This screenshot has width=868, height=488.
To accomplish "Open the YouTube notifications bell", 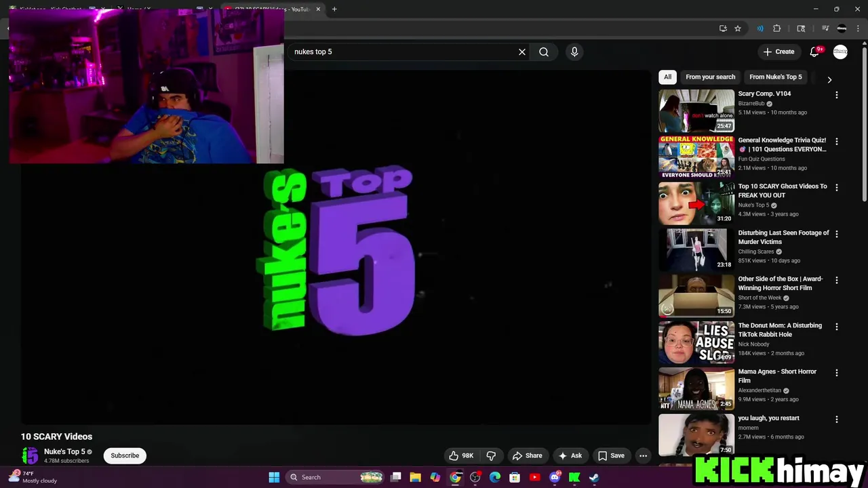I will 815,52.
